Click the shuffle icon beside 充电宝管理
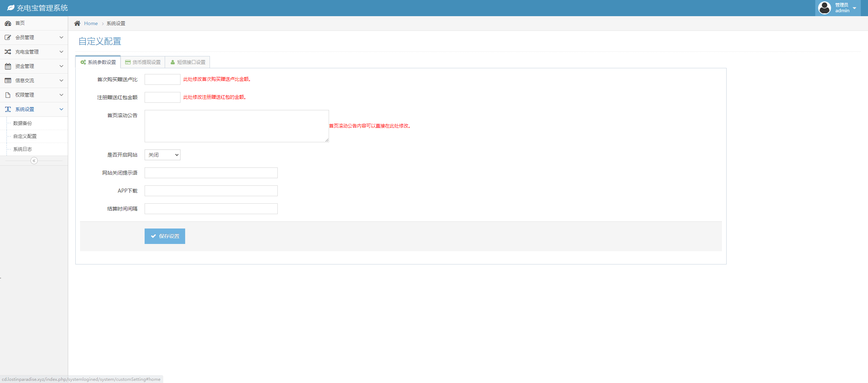868x383 pixels. (x=8, y=52)
